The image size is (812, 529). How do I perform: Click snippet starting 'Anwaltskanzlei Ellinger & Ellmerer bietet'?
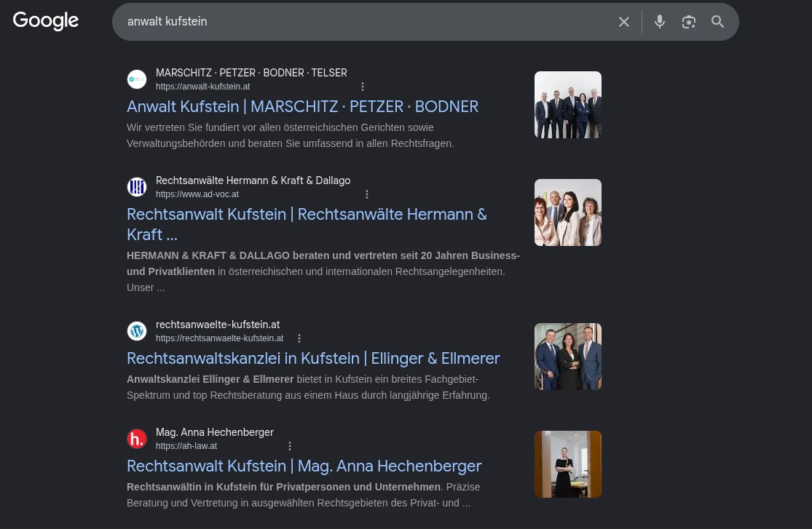(308, 387)
